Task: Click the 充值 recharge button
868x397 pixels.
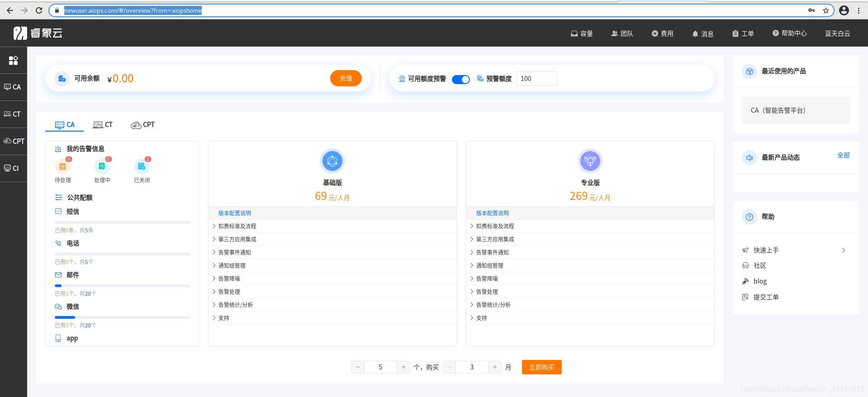Action: click(346, 78)
